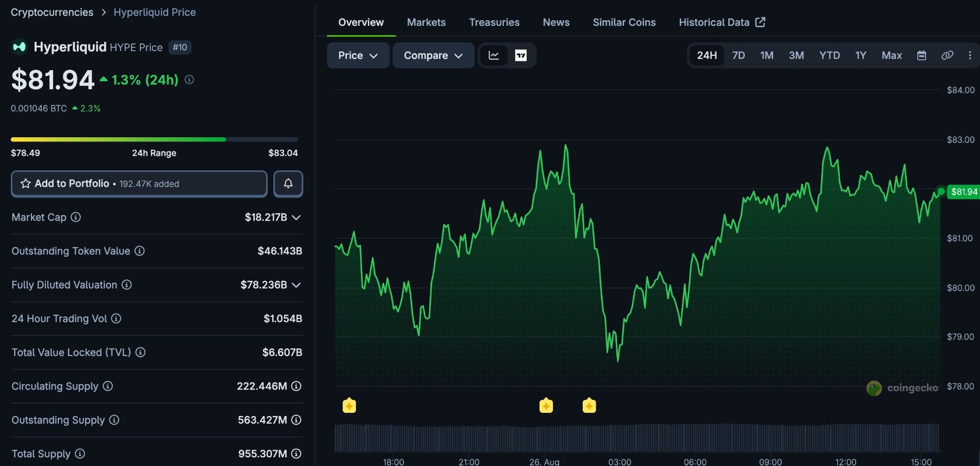Click the 03:00 time axis label

click(x=619, y=462)
